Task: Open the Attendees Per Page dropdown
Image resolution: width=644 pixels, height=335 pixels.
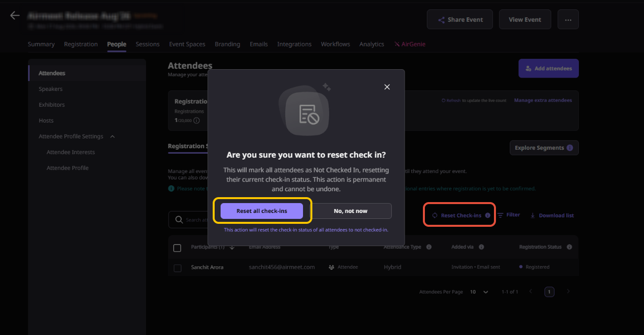Action: pos(479,292)
